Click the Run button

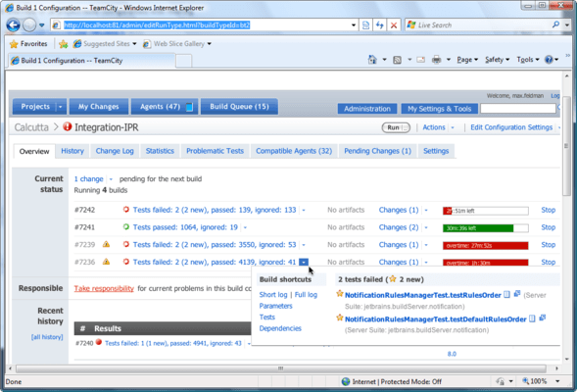396,127
